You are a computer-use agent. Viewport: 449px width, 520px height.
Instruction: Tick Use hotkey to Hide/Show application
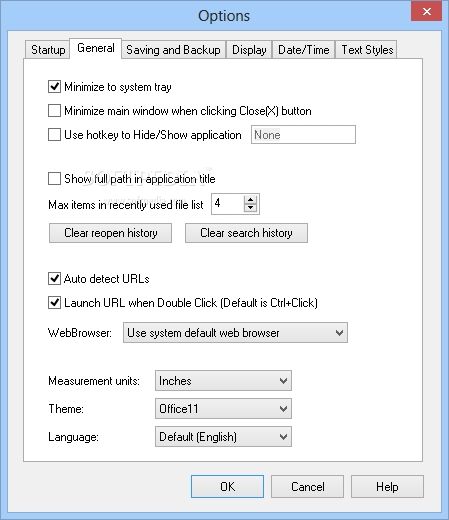(x=54, y=135)
